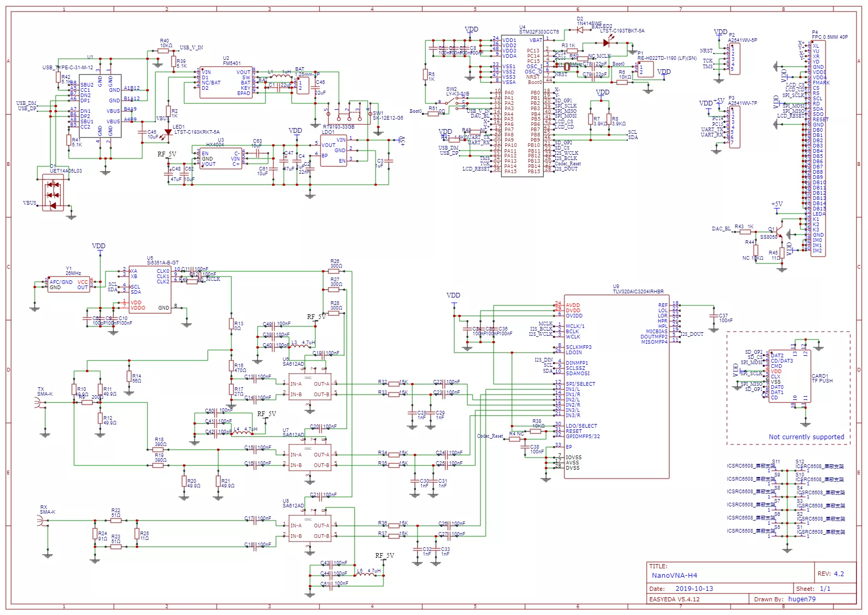Click the FM5401 label of U2
The height and width of the screenshot is (615, 868).
tap(232, 63)
